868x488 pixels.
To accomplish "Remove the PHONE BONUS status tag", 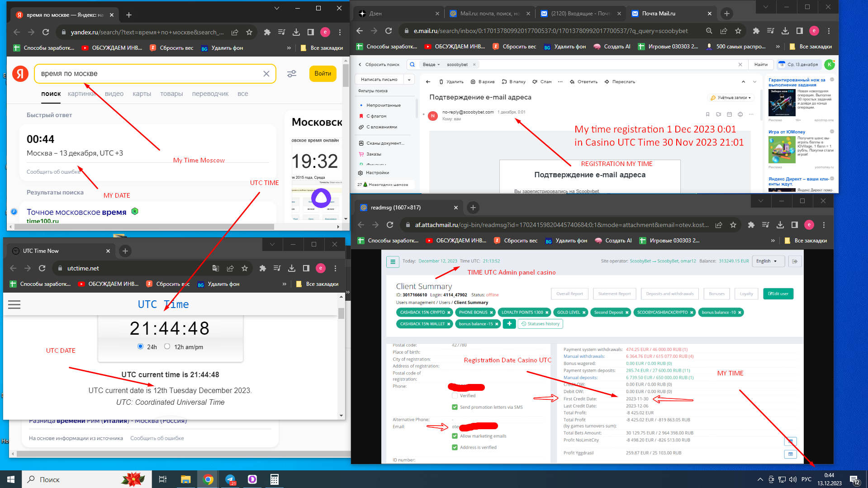I will point(492,313).
